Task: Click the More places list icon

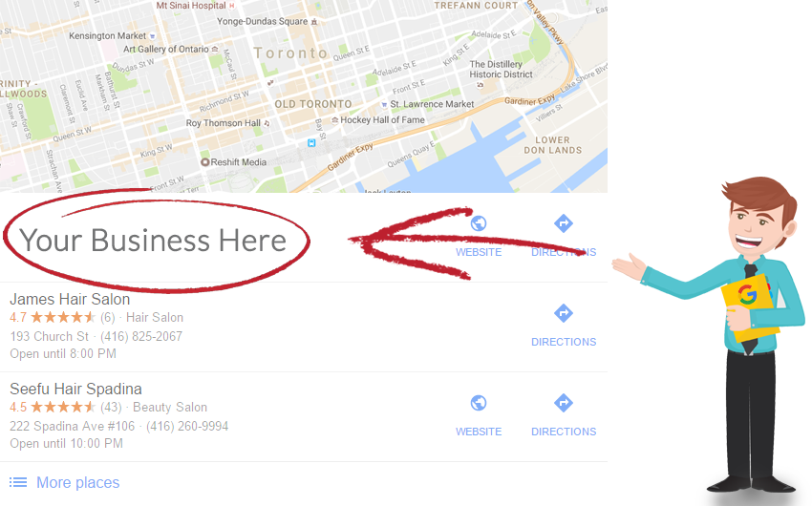Action: pyautogui.click(x=18, y=482)
